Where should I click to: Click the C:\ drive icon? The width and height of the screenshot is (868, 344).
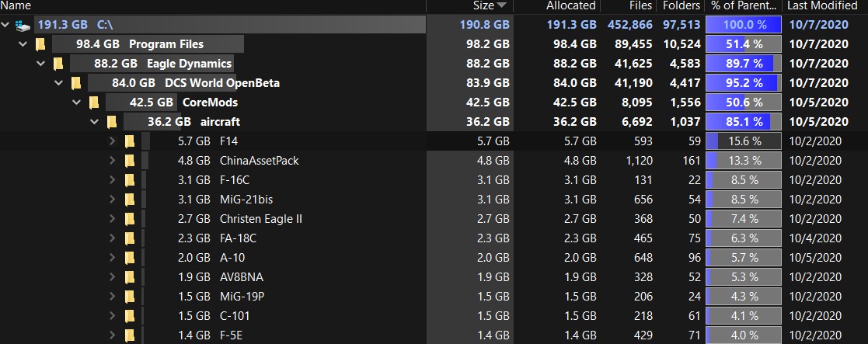pos(23,25)
